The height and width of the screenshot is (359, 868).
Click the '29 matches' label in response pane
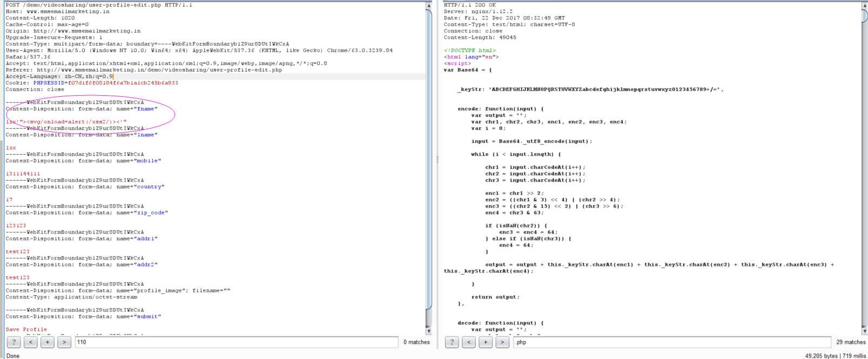pos(851,342)
